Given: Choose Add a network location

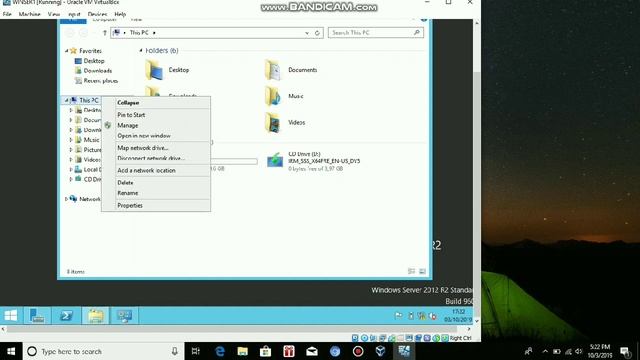Looking at the screenshot, I should (x=147, y=170).
